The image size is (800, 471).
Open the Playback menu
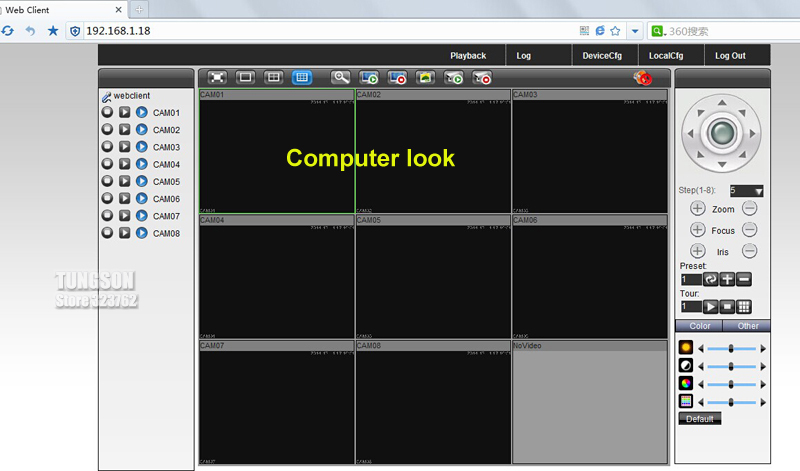click(468, 56)
